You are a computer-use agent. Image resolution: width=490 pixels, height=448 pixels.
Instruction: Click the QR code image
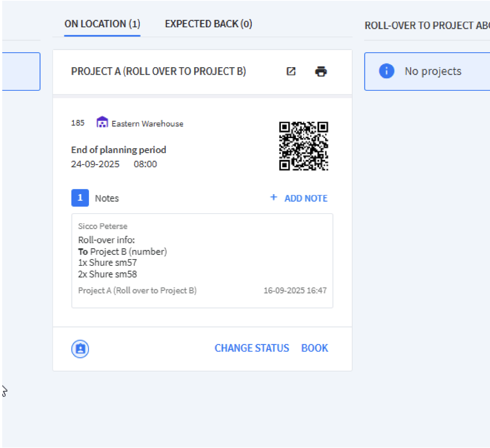[x=304, y=146]
